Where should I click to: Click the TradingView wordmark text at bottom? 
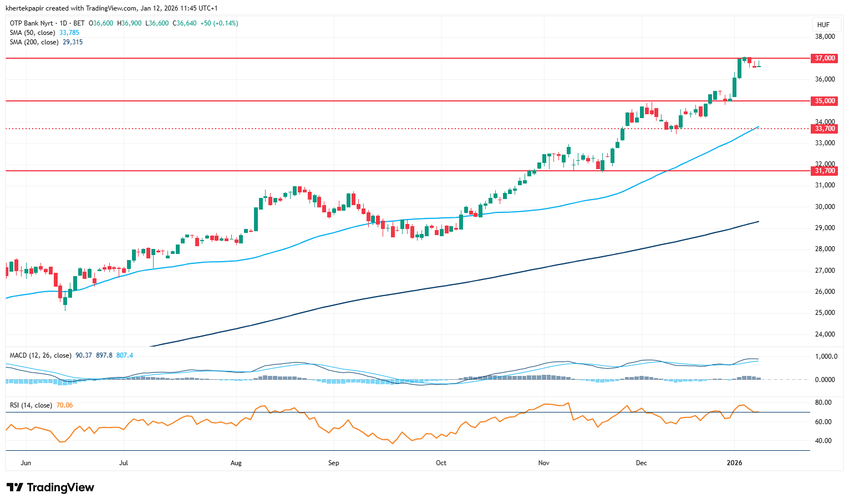tap(60, 487)
